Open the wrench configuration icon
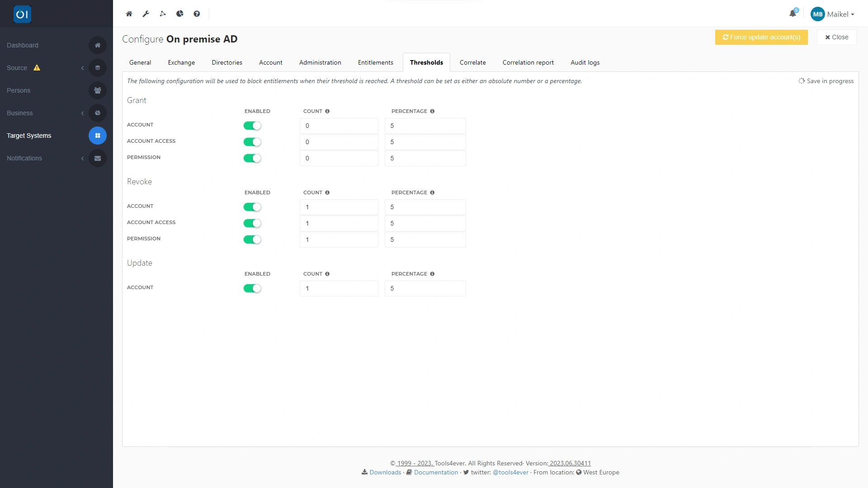The image size is (868, 488). click(146, 14)
